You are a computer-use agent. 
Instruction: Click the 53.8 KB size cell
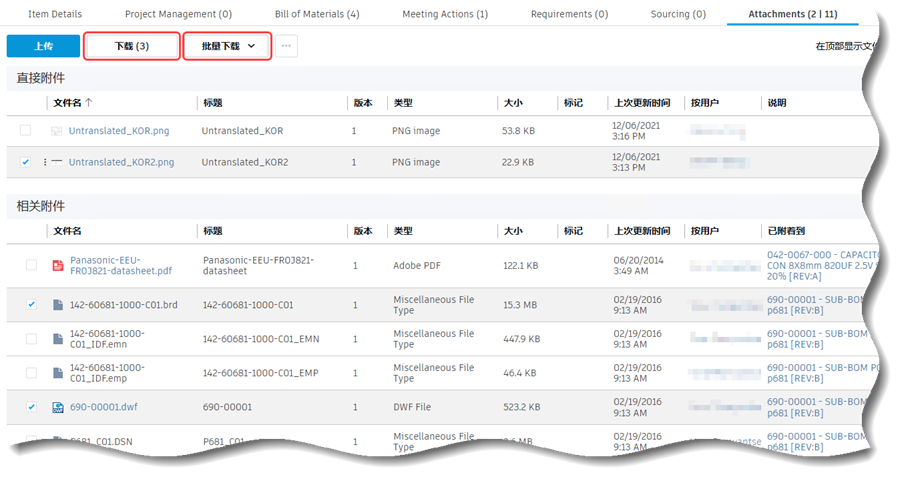pos(518,131)
